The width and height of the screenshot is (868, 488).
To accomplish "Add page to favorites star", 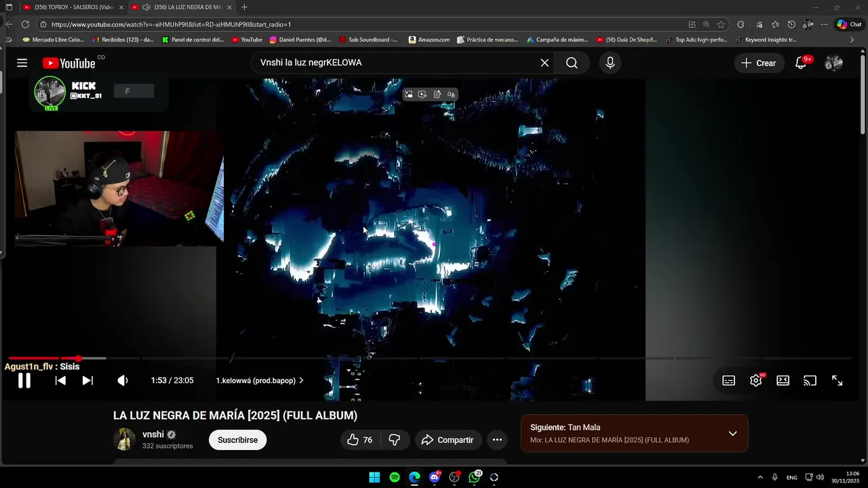I will pos(721,24).
